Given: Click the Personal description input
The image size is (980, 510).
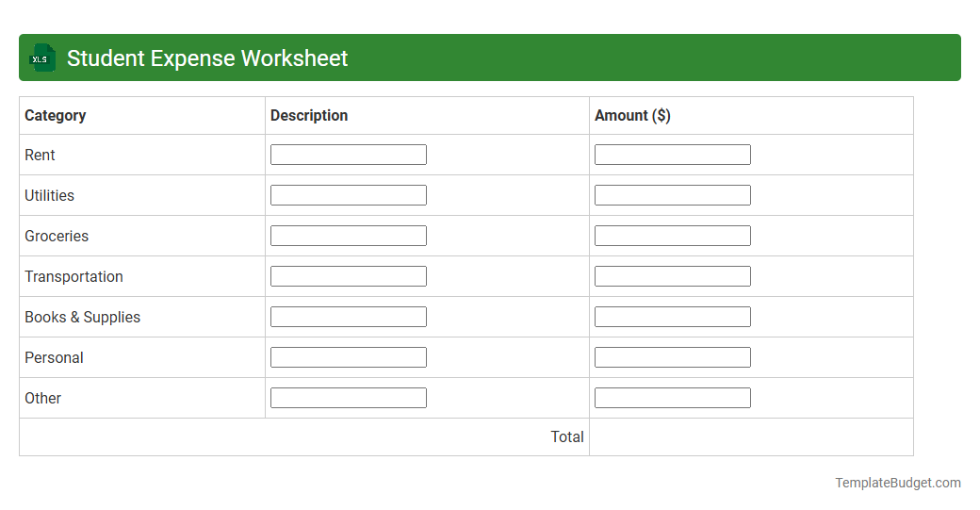Looking at the screenshot, I should click(348, 357).
